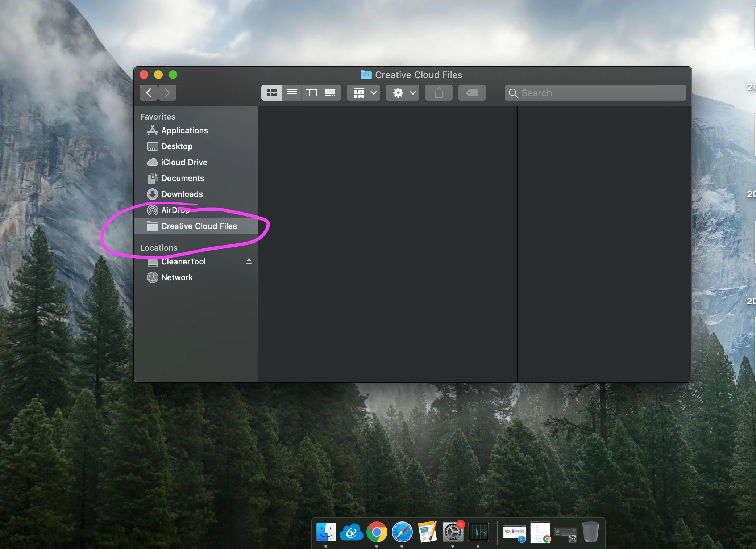Select AirDrop in the sidebar
The image size is (756, 549).
[170, 210]
